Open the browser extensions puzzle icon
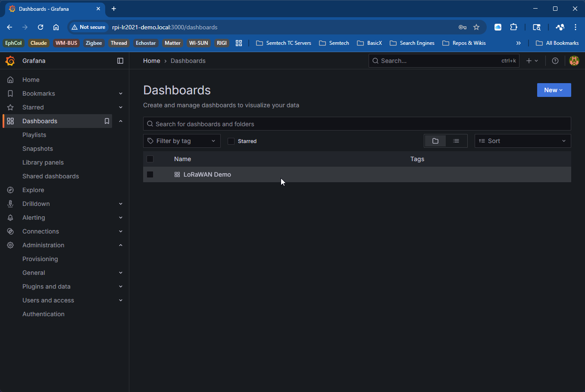 513,27
